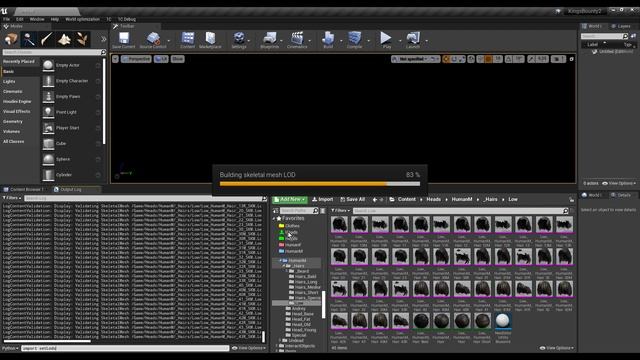Click the search icon in the asset search bar
The height and width of the screenshot is (360, 640).
[x=565, y=211]
